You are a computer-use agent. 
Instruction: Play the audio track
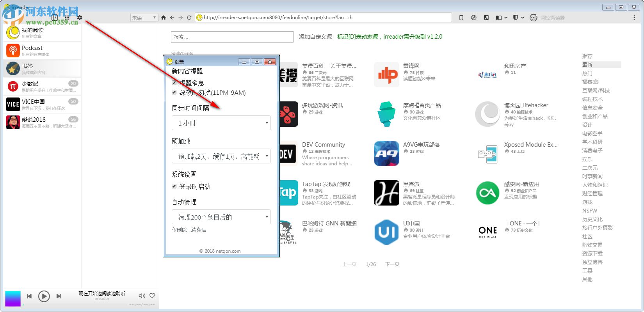(x=44, y=296)
